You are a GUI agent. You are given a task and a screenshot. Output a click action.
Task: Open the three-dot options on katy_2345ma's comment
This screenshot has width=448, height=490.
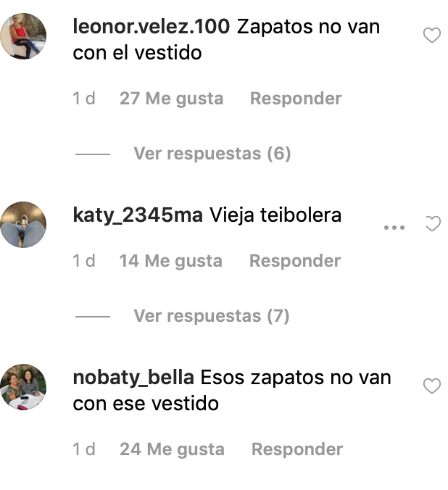[x=394, y=228]
